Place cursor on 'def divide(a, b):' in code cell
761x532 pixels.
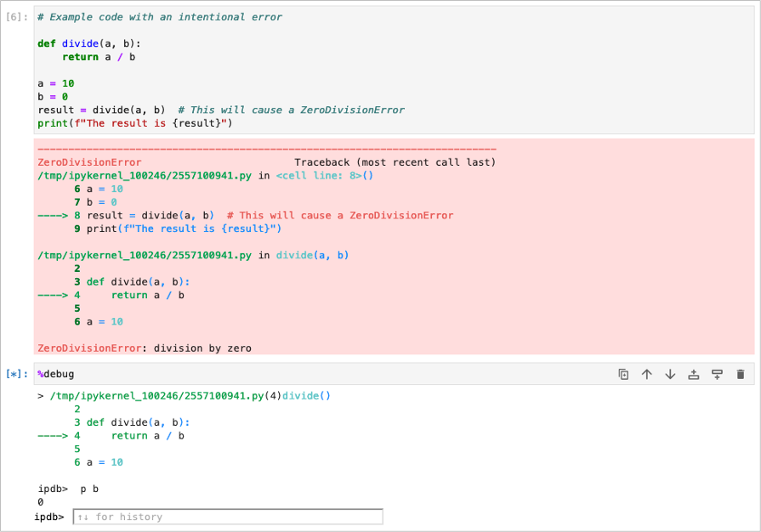point(89,43)
